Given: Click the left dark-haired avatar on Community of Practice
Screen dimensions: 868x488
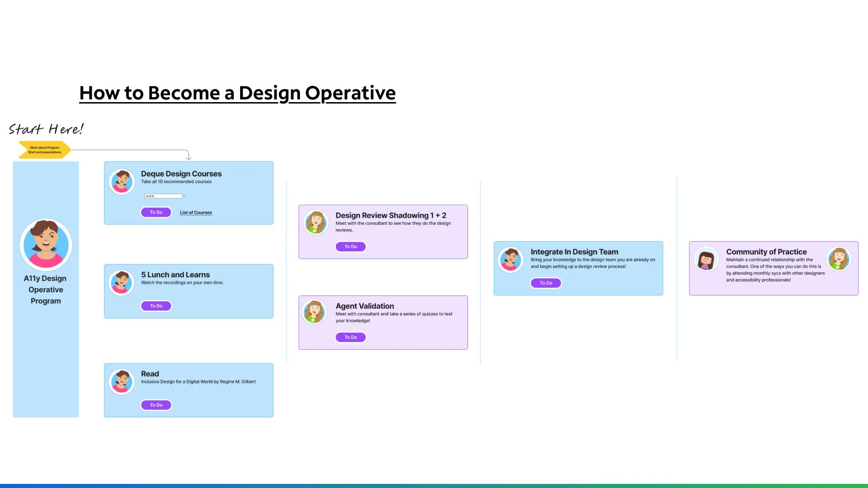Looking at the screenshot, I should point(706,259).
